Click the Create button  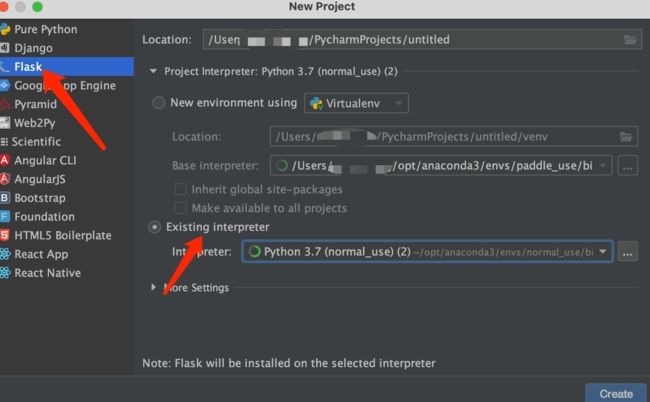pos(616,393)
